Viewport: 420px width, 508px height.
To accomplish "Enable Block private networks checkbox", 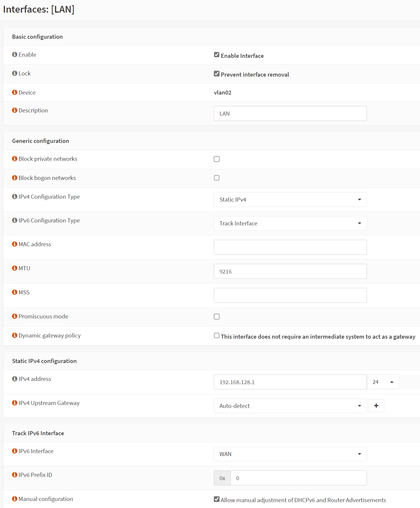I will coord(217,159).
